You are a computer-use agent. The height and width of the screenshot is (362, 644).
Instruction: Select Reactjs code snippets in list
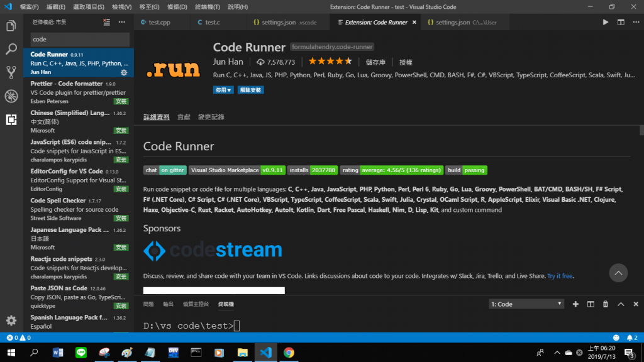coord(79,268)
